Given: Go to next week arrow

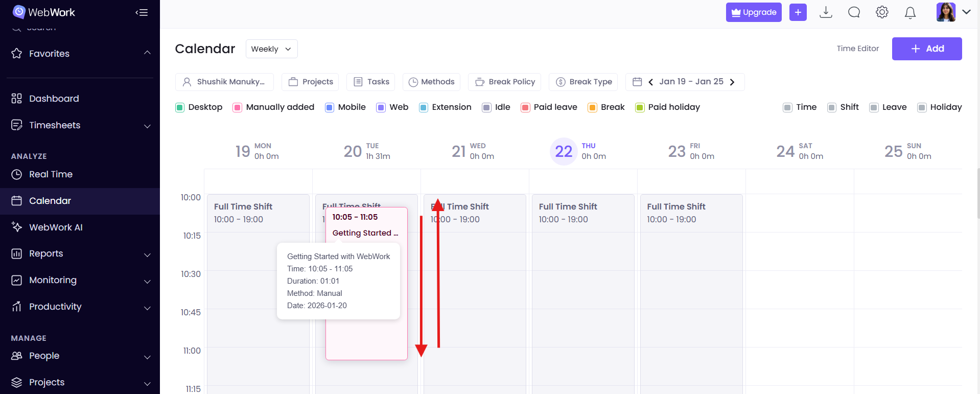Looking at the screenshot, I should (732, 82).
